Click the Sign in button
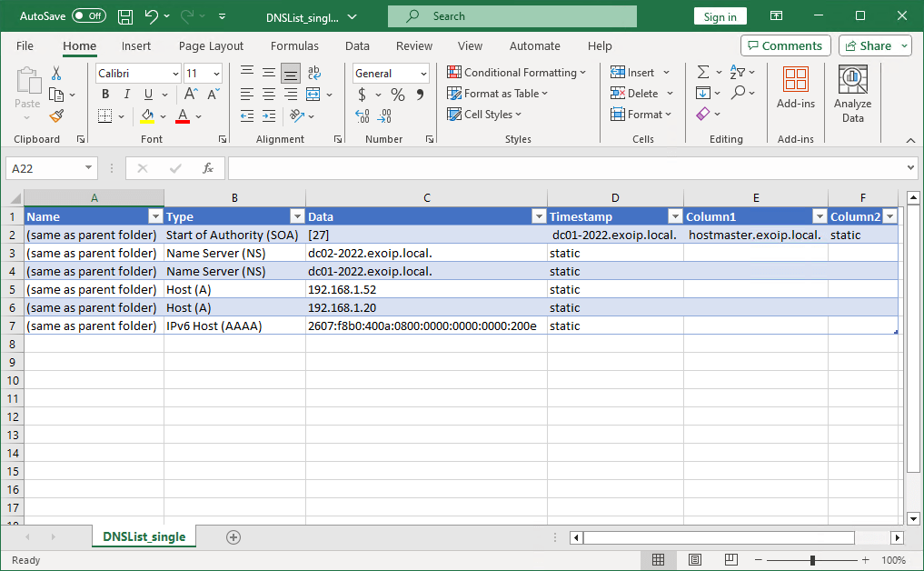The height and width of the screenshot is (571, 924). [720, 16]
